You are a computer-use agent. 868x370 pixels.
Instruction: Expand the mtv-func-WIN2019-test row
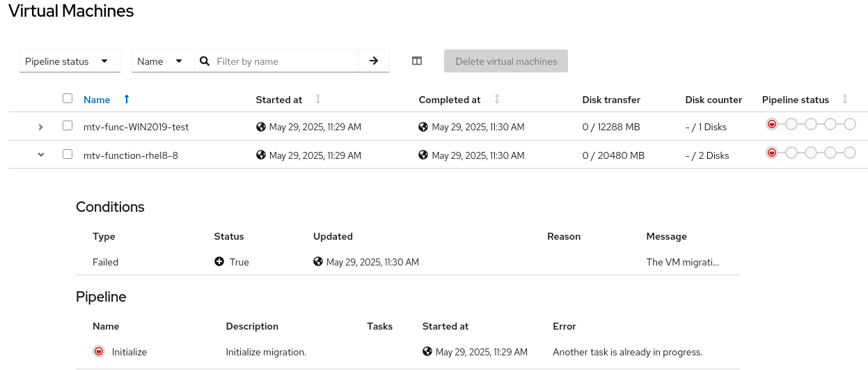pyautogui.click(x=41, y=127)
